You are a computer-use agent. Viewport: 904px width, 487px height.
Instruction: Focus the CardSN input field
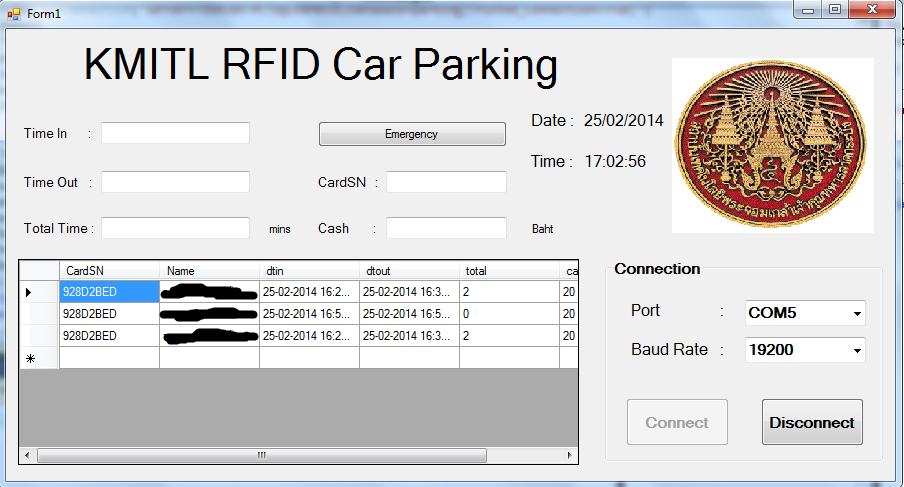point(446,182)
